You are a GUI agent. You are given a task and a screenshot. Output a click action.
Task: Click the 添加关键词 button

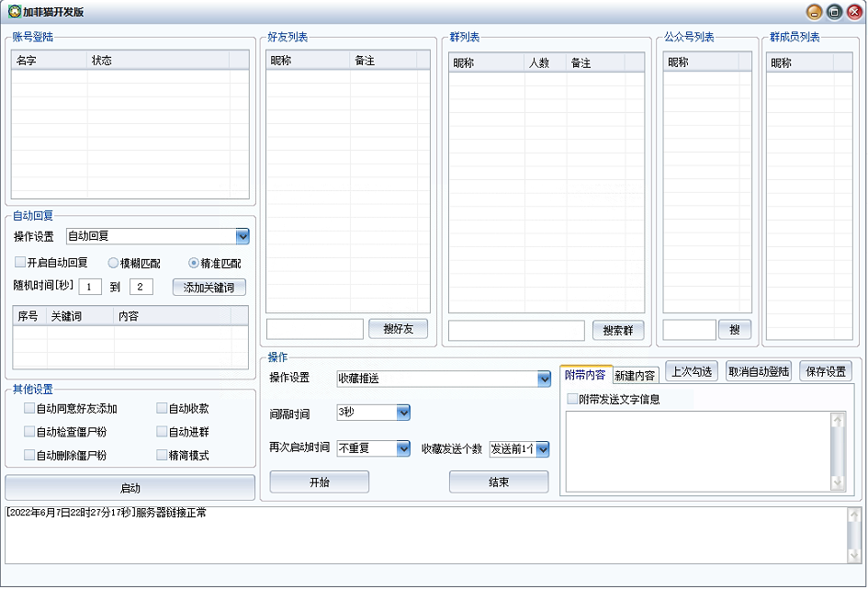pyautogui.click(x=209, y=287)
